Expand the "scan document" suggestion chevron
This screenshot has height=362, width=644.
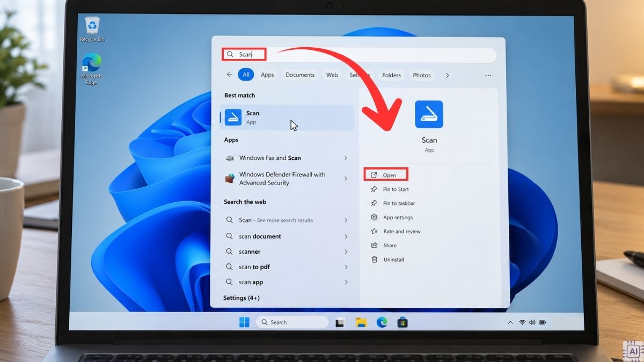click(346, 237)
